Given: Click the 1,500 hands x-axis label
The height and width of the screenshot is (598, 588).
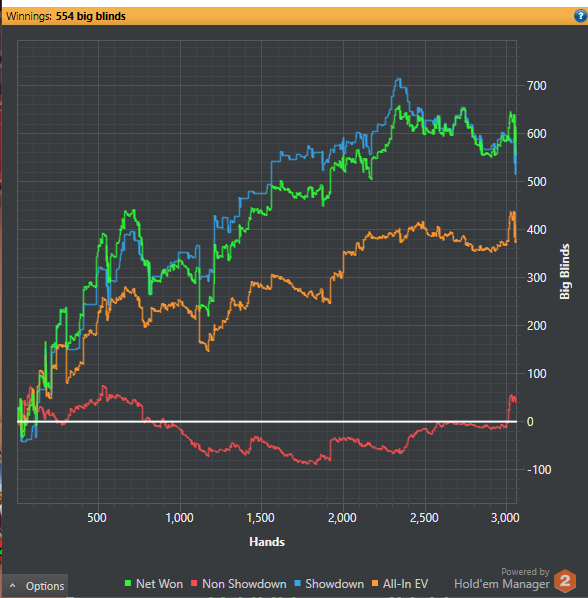Looking at the screenshot, I should pos(261,518).
